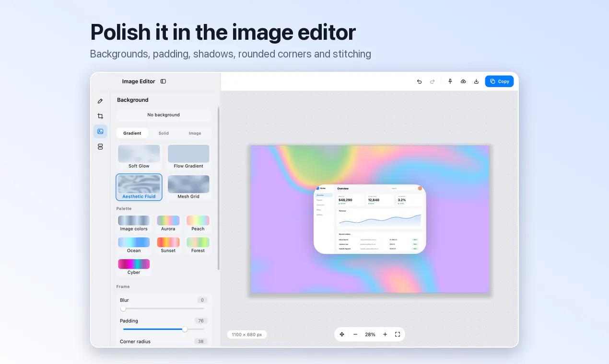Switch to the Solid tab
609x364 pixels.
(164, 133)
